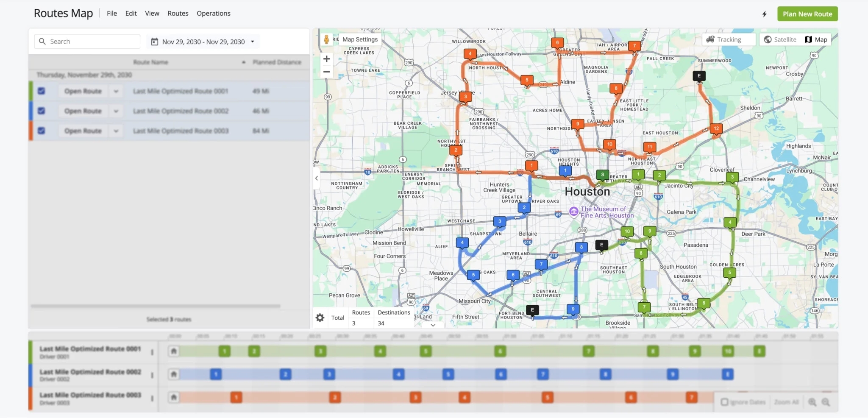Viewport: 868px width, 418px height.
Task: Click the Search input field
Action: pyautogui.click(x=92, y=42)
